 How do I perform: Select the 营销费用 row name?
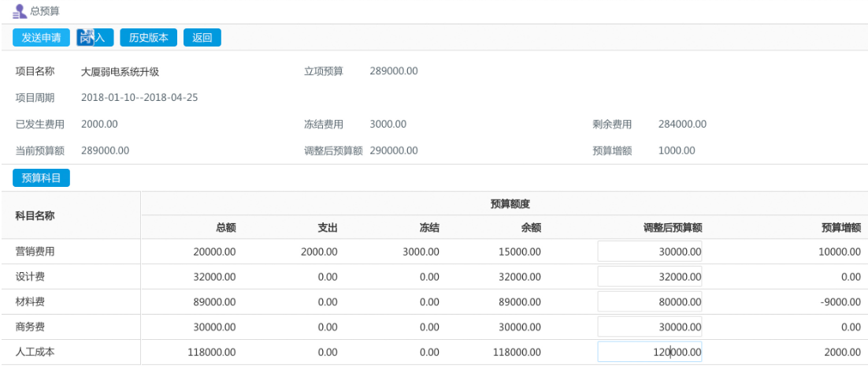click(35, 251)
